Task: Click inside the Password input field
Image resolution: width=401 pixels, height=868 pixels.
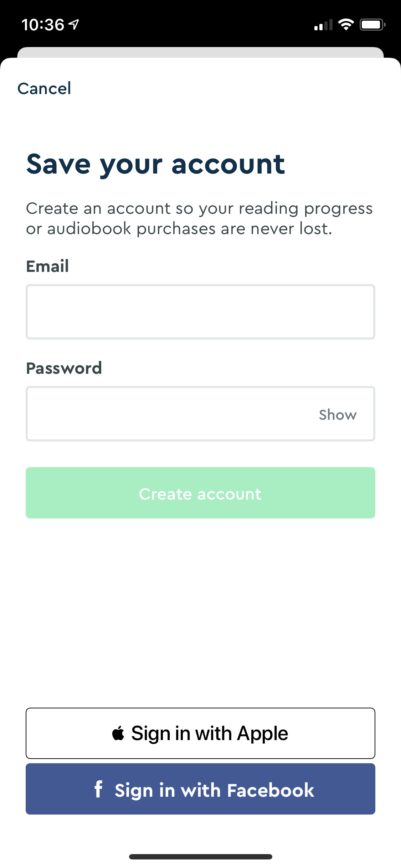Action: (x=160, y=413)
